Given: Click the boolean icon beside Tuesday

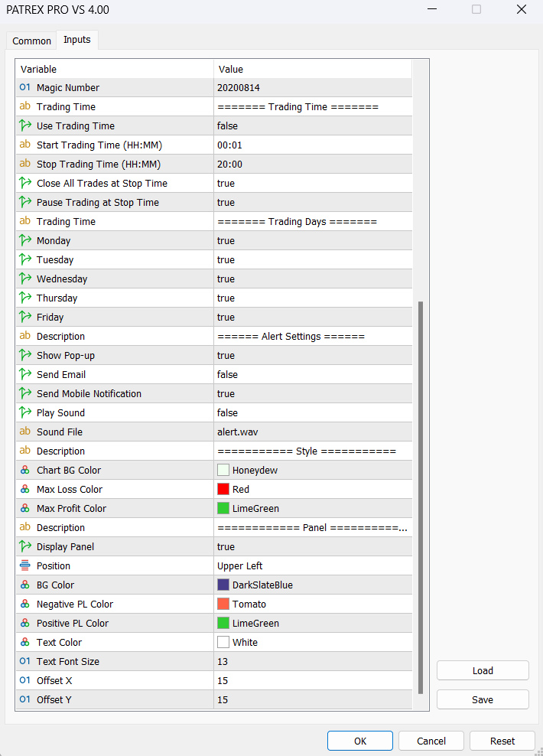Looking at the screenshot, I should point(25,259).
